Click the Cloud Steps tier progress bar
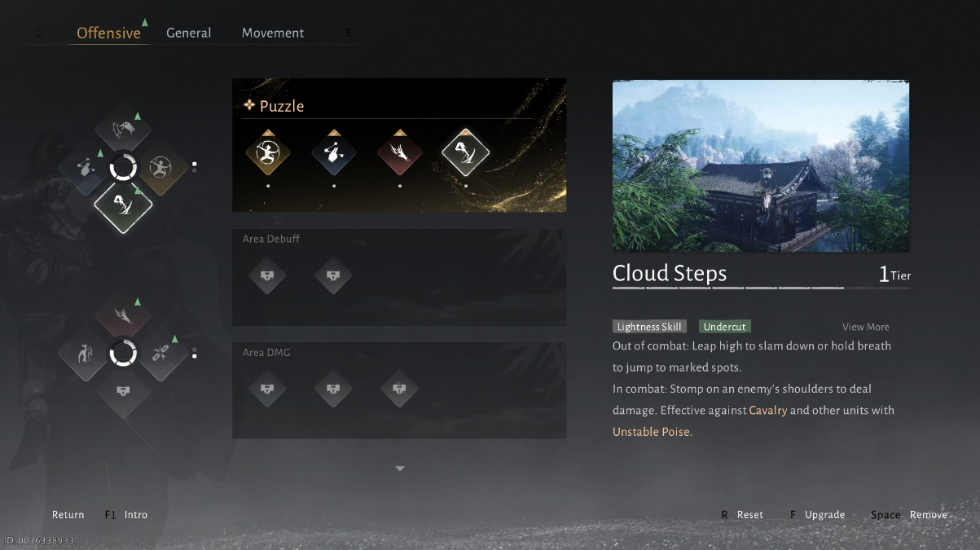 coord(761,288)
